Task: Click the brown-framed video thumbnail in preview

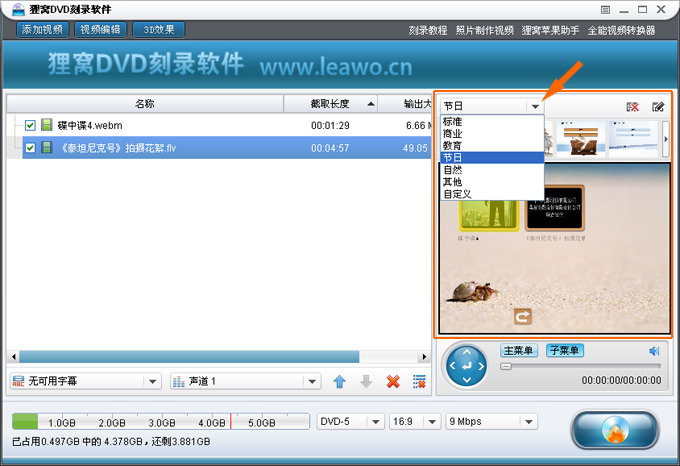Action: click(554, 208)
